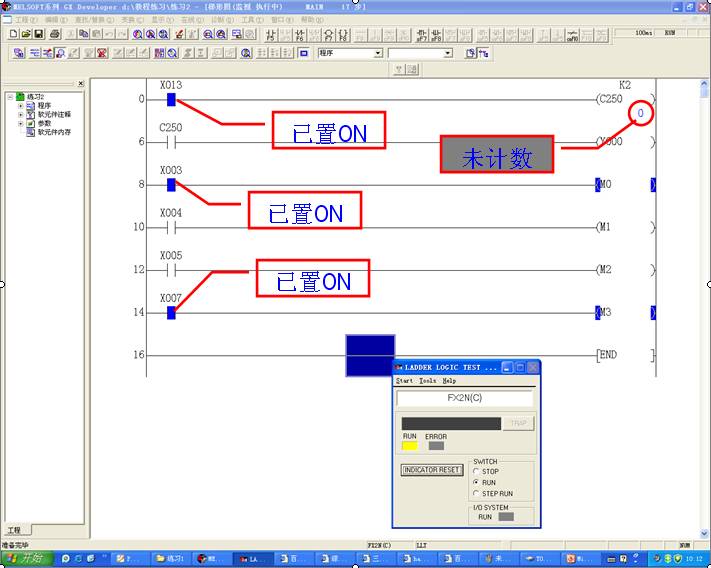This screenshot has height=568, width=711.
Task: Open the 程序 dropdown in toolbar
Action: (x=378, y=53)
